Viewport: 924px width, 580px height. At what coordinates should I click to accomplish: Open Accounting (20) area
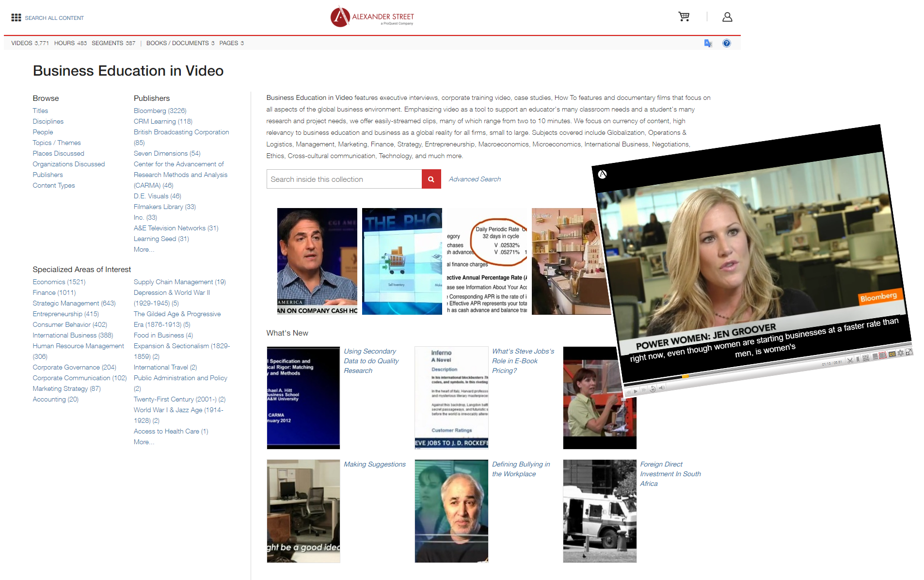pos(55,399)
